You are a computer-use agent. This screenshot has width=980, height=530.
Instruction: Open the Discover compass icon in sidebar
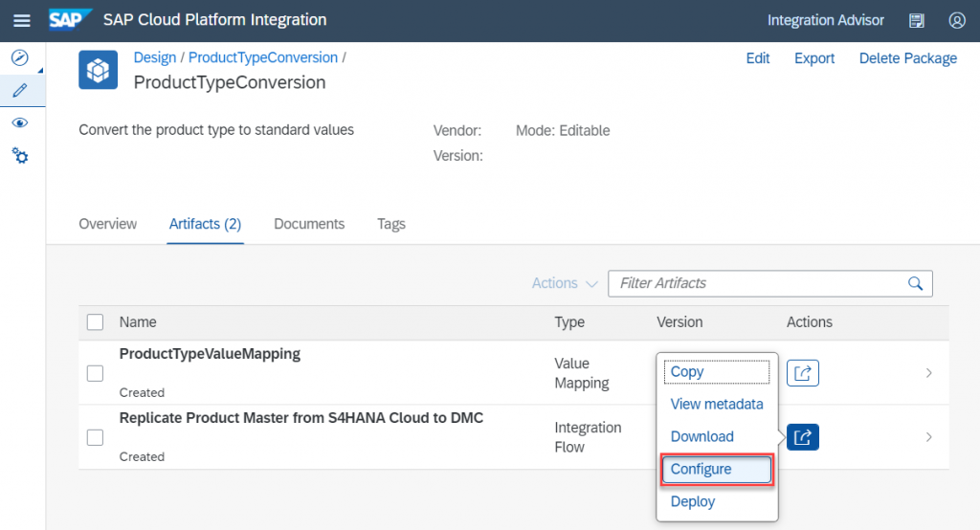[x=20, y=58]
